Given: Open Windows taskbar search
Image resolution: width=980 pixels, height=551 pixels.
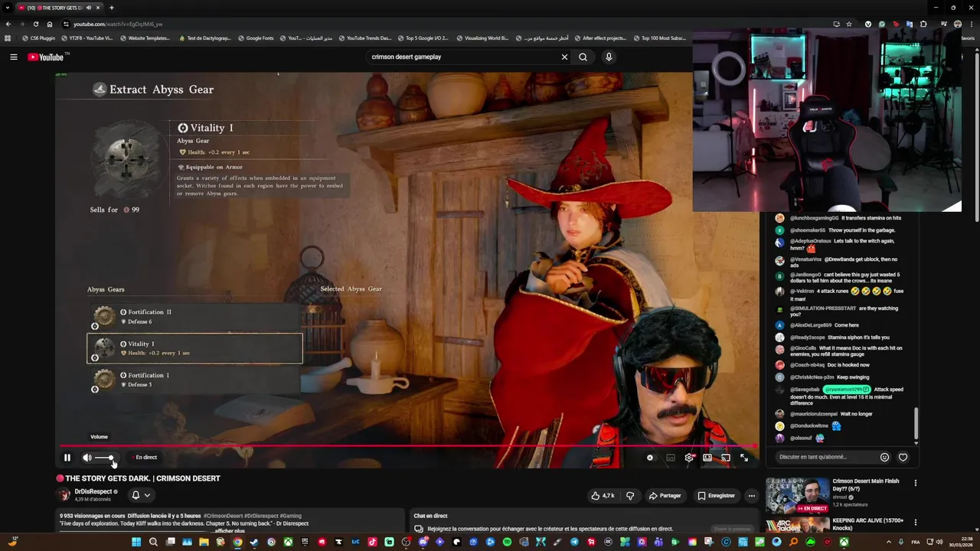Looking at the screenshot, I should 153,542.
